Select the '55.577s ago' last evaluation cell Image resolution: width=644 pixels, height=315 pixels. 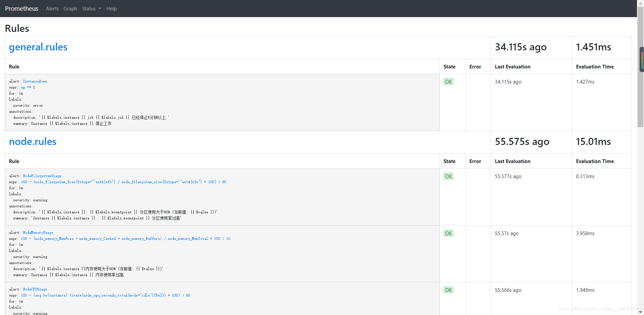[508, 176]
